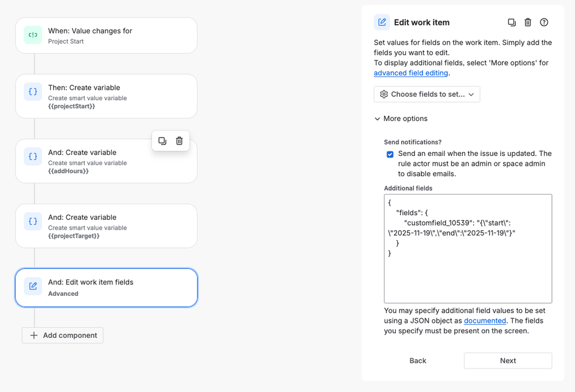Click inside the Additional fields JSON text area
This screenshot has height=392, width=575.
467,276
